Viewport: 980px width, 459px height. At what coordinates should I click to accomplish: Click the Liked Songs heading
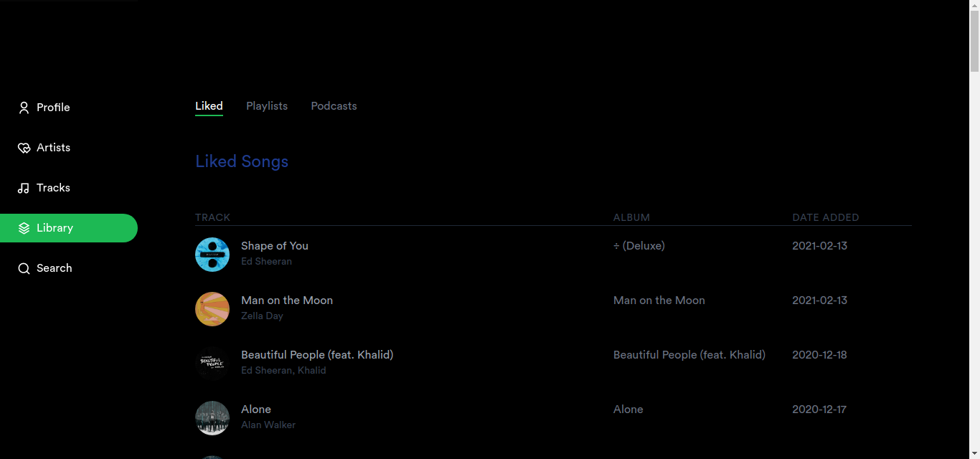pos(242,161)
